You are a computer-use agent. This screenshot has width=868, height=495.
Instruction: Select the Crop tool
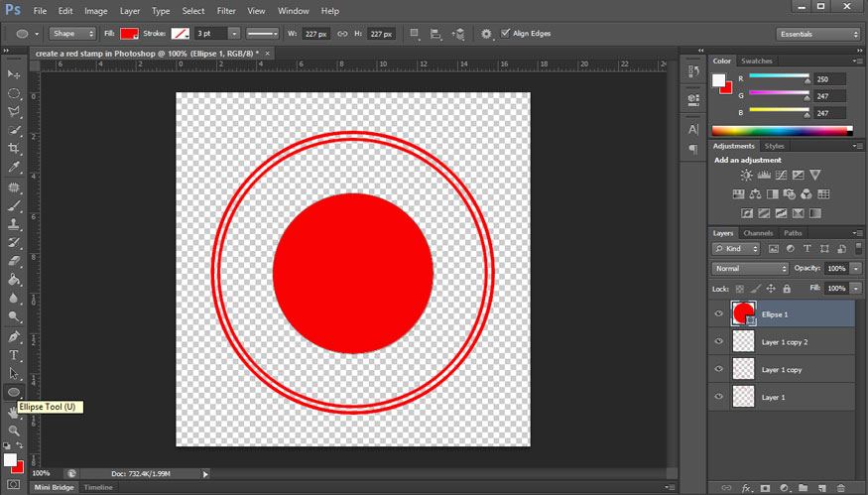click(x=14, y=149)
